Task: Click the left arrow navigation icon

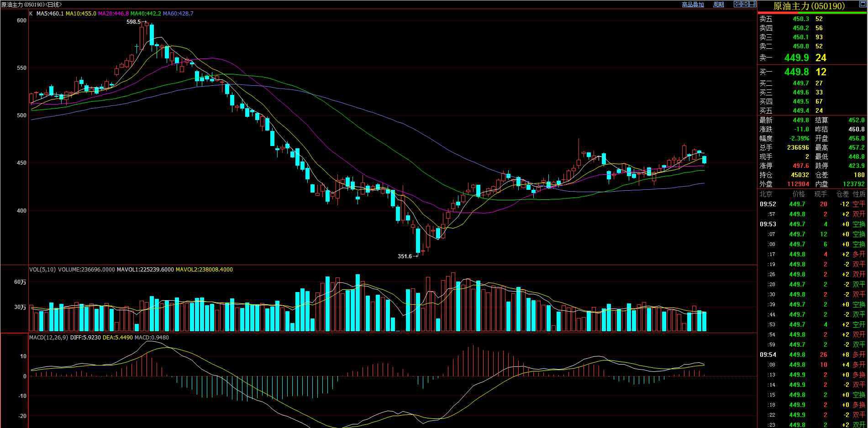Action: (737, 4)
